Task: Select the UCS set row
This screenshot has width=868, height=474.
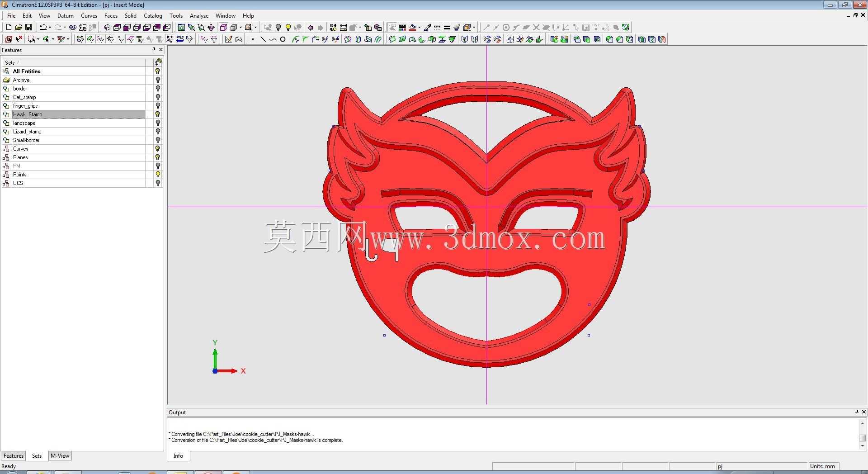Action: (x=74, y=183)
